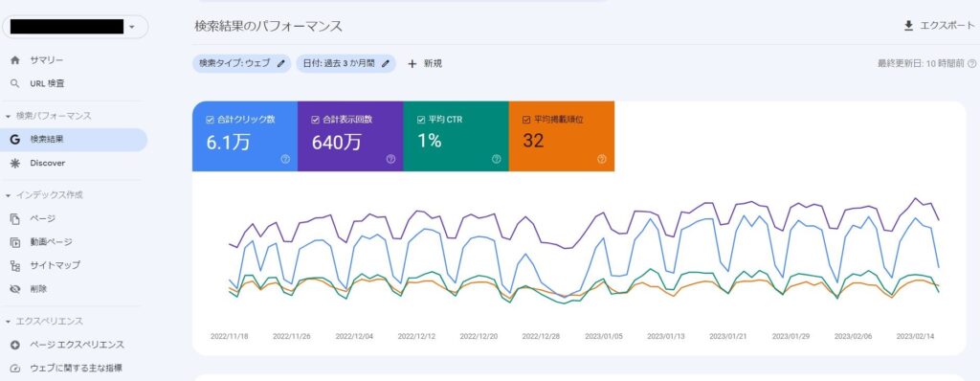The height and width of the screenshot is (381, 980).
Task: Select the purple 640万 impressions card
Action: coord(350,136)
